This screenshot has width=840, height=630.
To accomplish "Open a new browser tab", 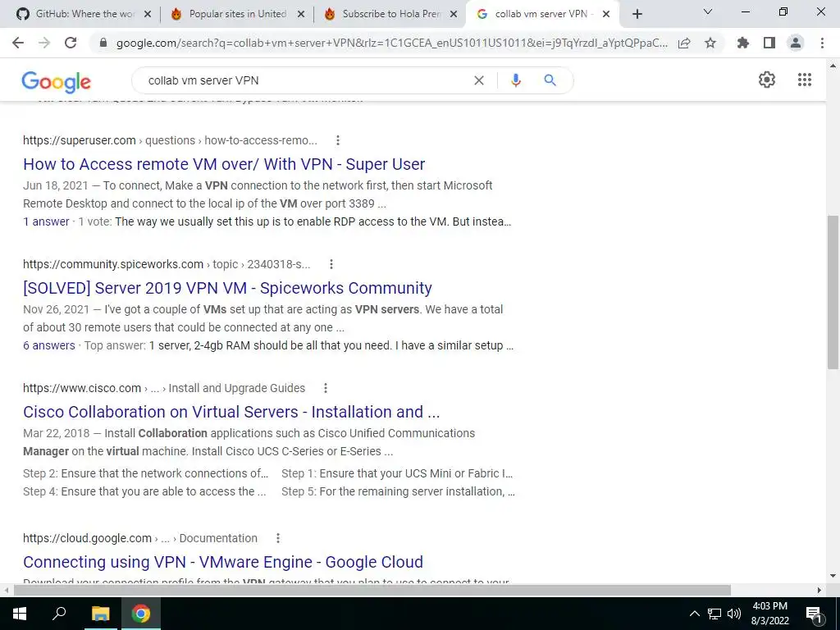I will tap(637, 14).
